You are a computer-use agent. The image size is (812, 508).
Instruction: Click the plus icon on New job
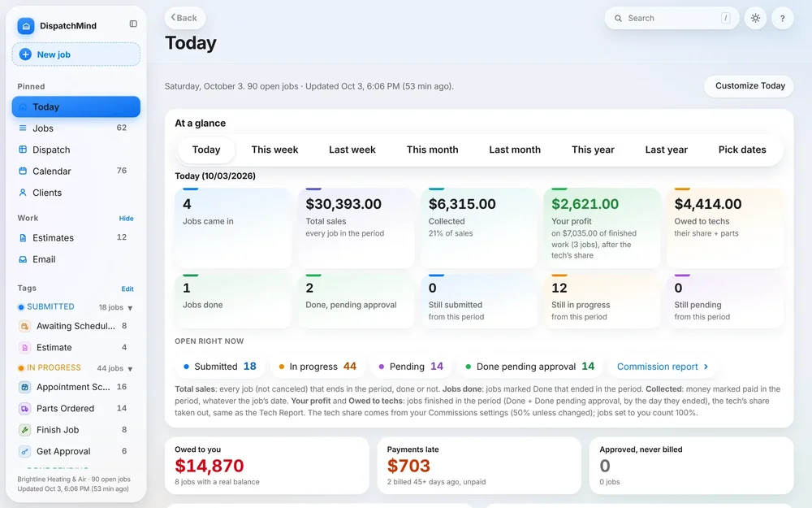(25, 54)
